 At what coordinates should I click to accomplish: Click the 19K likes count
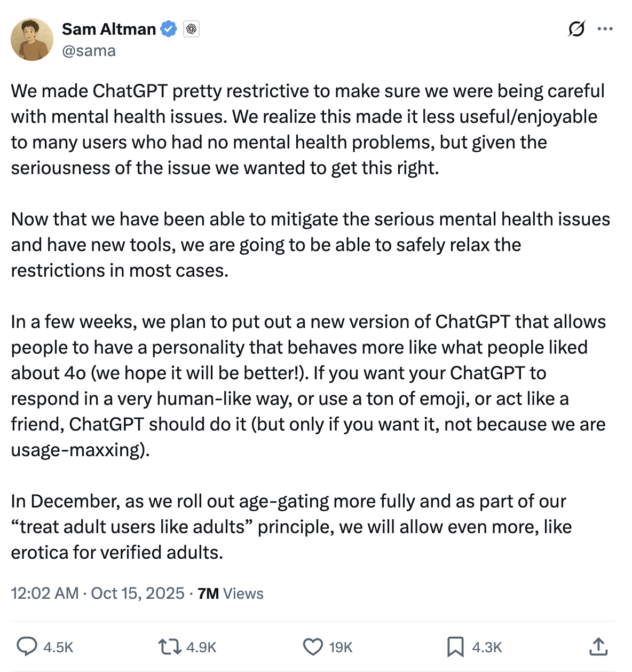tap(341, 647)
